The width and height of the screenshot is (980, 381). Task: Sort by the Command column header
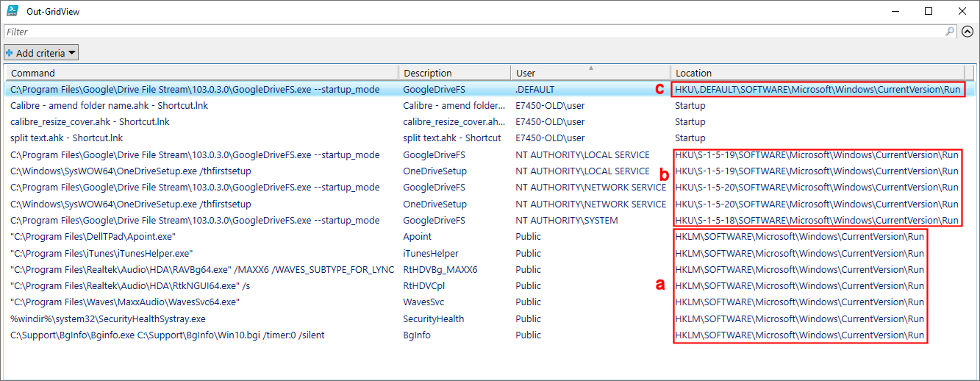coord(201,73)
